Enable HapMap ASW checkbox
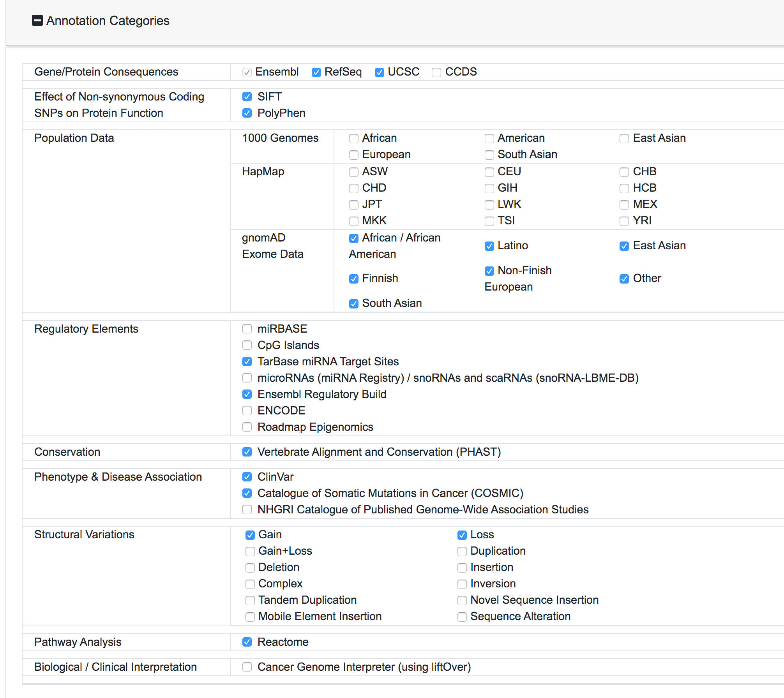 (354, 172)
